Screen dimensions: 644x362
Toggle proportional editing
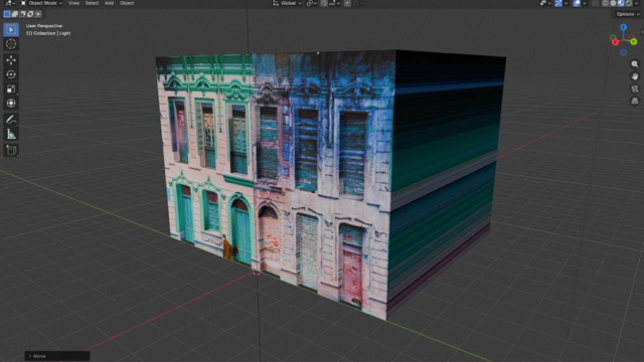point(347,3)
